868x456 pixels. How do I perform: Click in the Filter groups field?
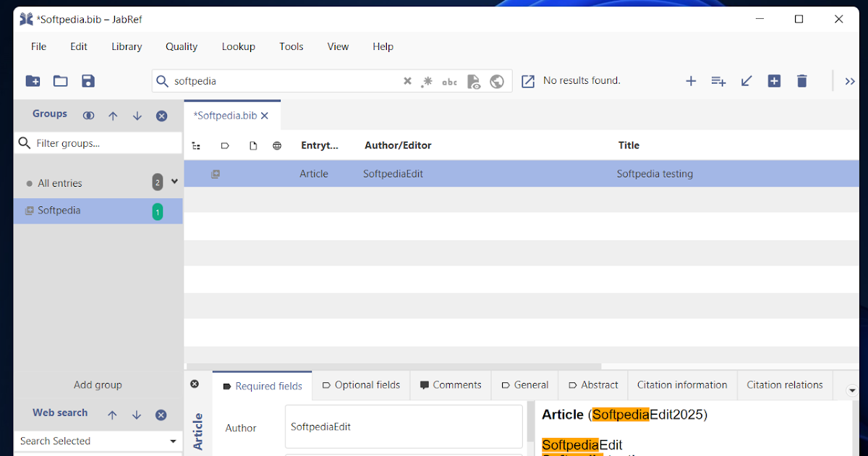(98, 143)
